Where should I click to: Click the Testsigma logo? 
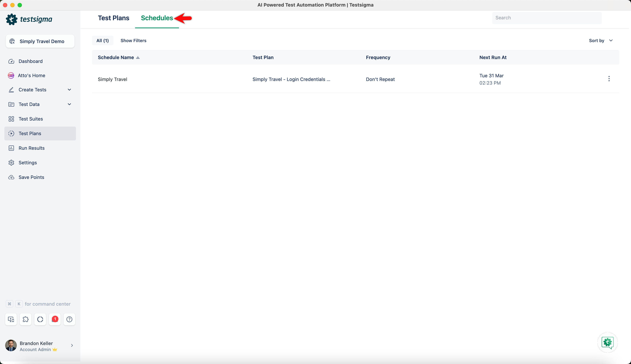(29, 19)
